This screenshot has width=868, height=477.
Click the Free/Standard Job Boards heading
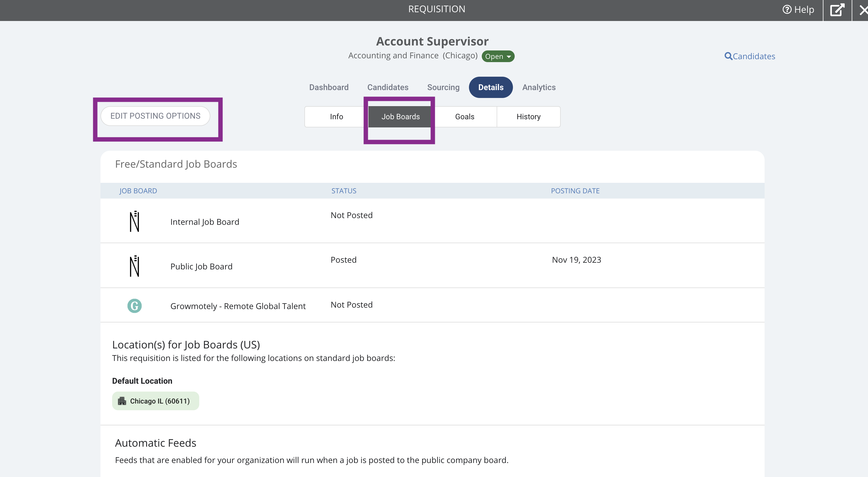(176, 164)
